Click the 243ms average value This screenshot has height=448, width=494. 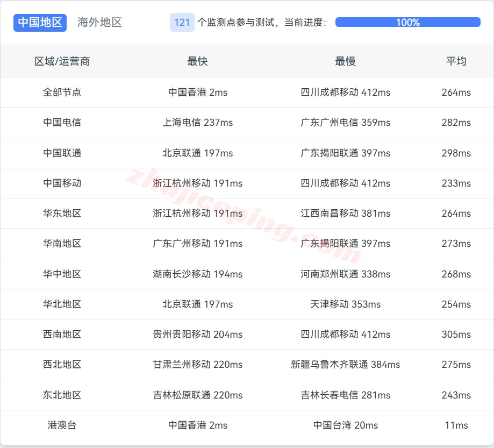click(456, 395)
